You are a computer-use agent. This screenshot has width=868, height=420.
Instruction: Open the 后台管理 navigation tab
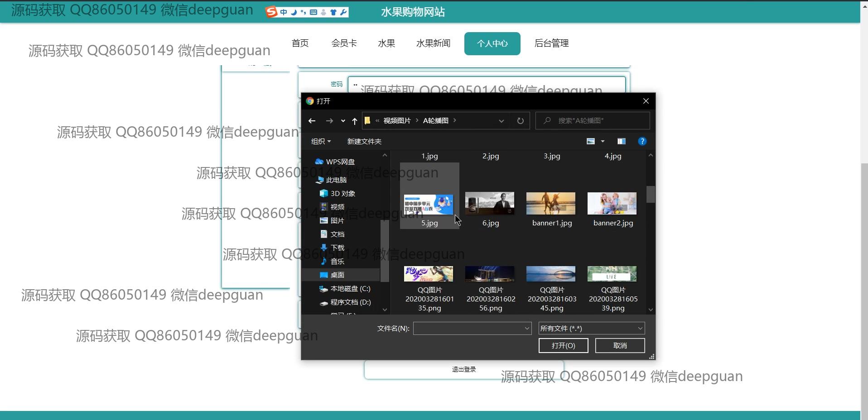point(551,43)
